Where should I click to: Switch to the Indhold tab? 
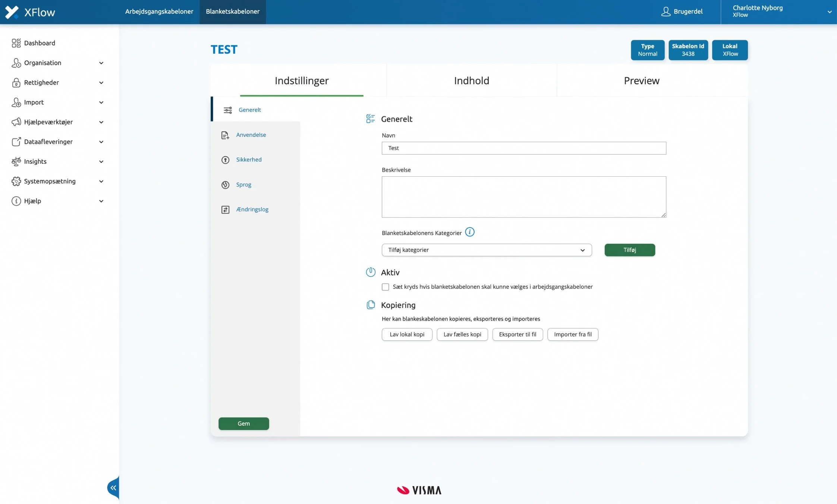coord(471,81)
